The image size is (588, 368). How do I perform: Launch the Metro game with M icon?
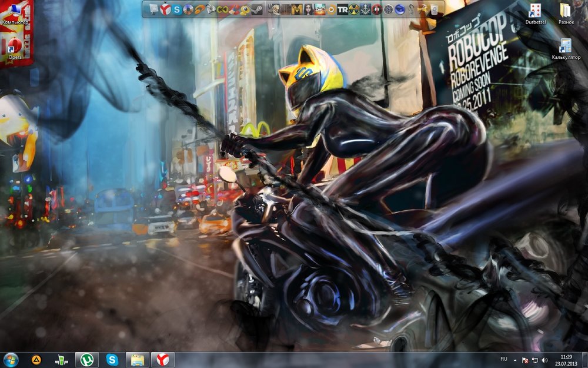click(x=296, y=9)
